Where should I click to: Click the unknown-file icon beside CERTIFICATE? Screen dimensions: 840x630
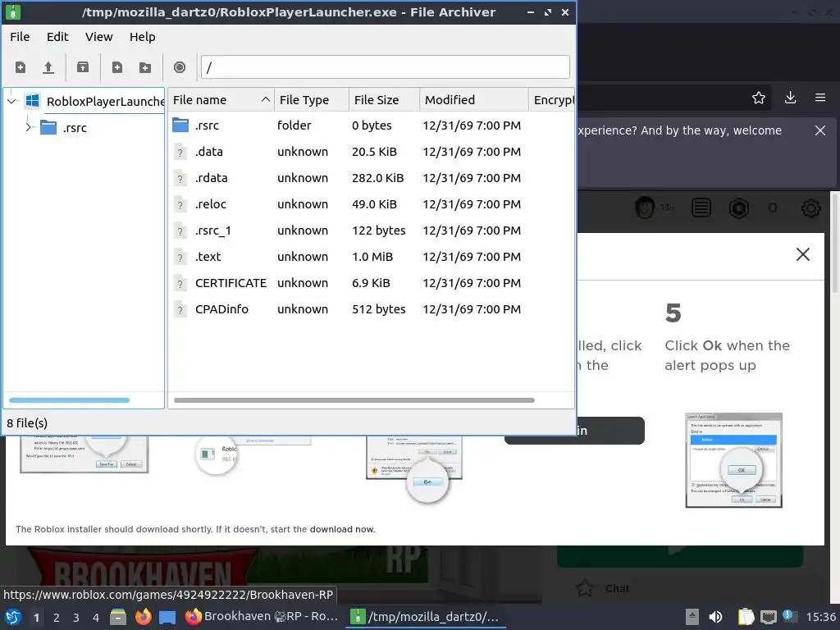coord(180,283)
